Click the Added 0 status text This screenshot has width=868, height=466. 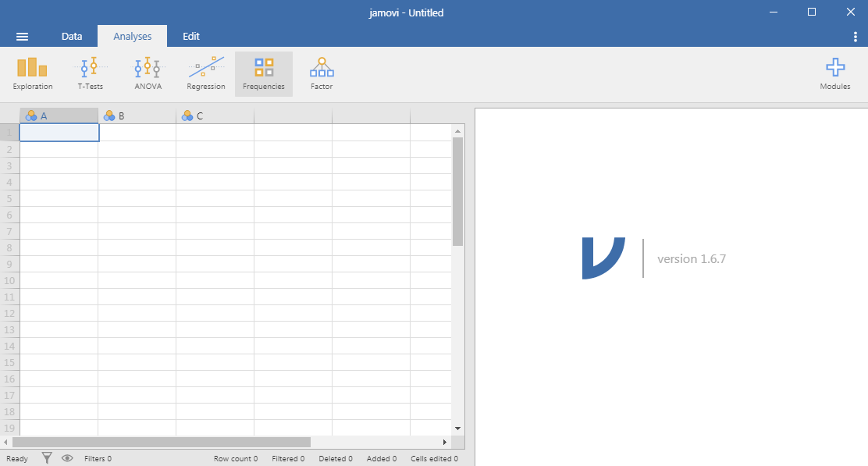click(x=382, y=459)
